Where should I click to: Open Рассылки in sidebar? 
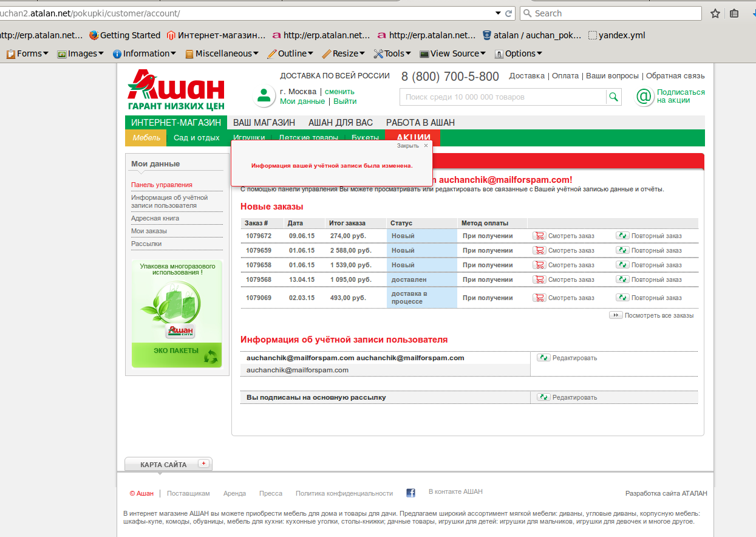146,244
